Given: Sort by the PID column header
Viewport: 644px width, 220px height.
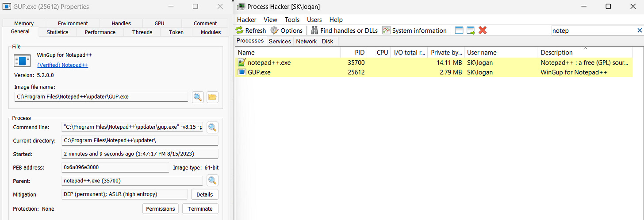Looking at the screenshot, I should coord(354,52).
